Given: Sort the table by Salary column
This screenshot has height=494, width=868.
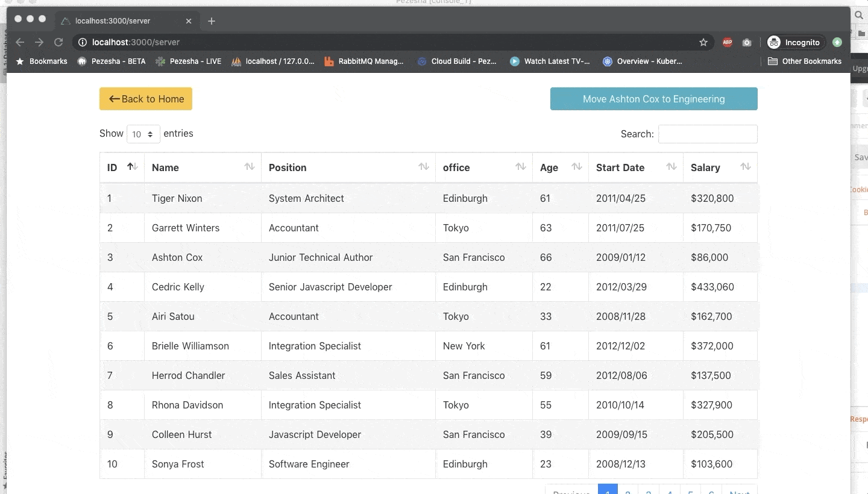Looking at the screenshot, I should (x=720, y=167).
